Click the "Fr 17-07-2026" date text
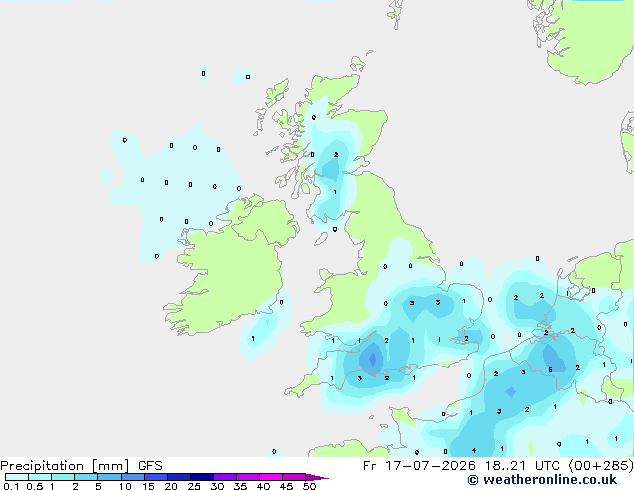Viewport: 634px width, 490px height. pyautogui.click(x=419, y=466)
